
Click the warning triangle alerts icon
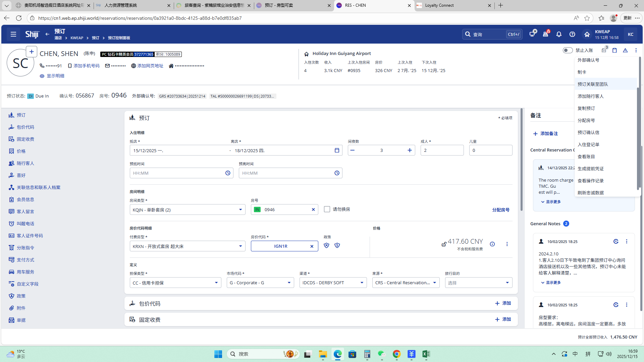[625, 50]
